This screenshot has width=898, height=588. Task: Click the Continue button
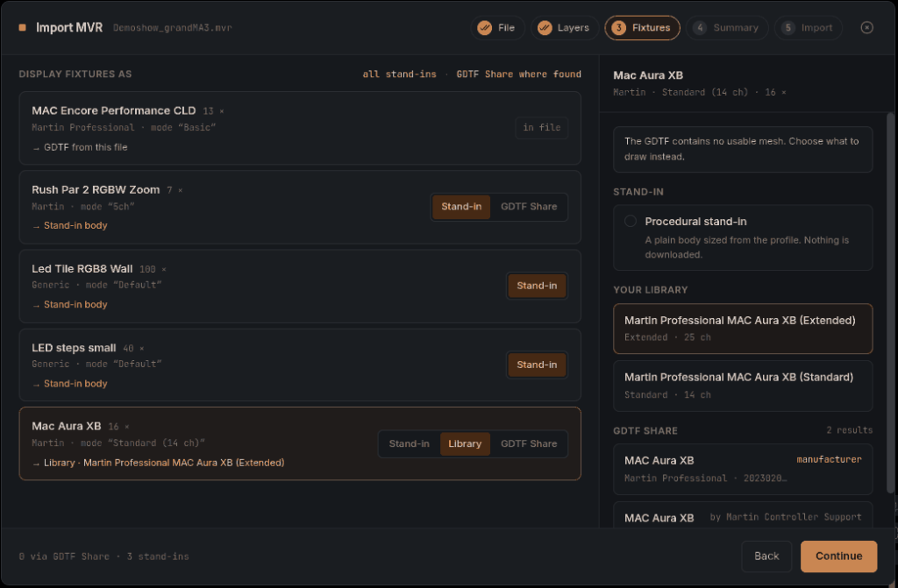(838, 556)
